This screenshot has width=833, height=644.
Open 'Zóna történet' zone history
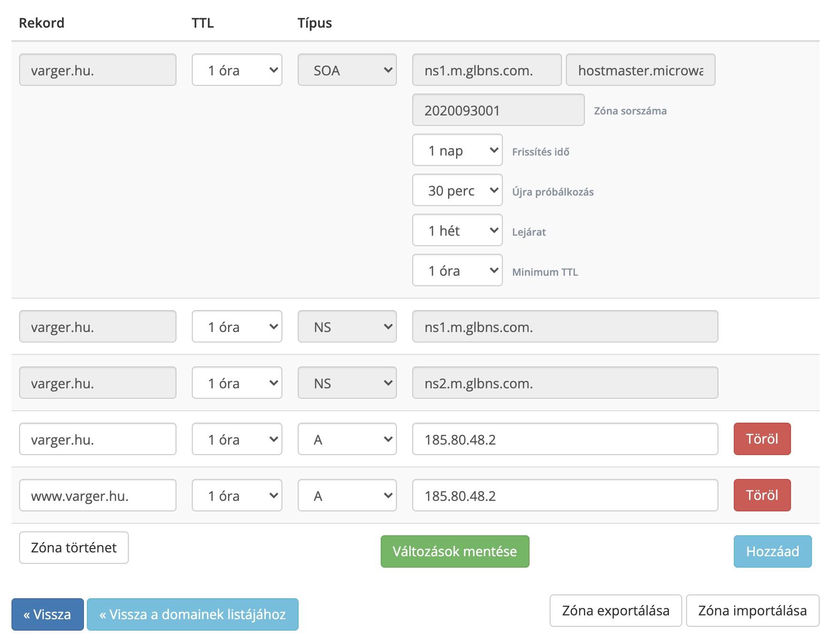point(74,548)
